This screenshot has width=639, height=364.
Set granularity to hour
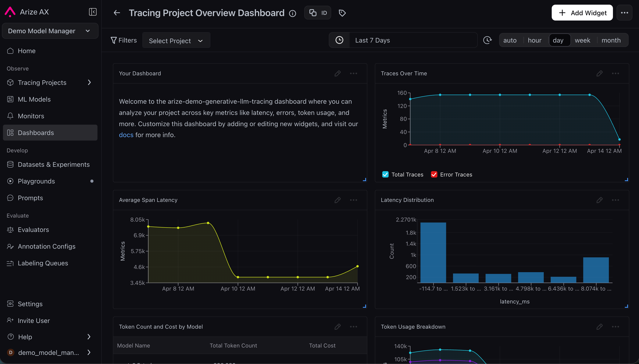point(535,40)
